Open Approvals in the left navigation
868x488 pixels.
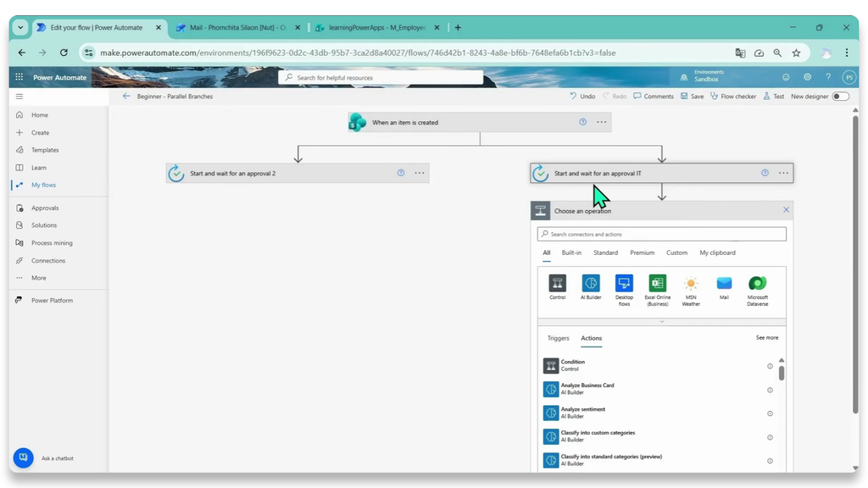pos(45,208)
